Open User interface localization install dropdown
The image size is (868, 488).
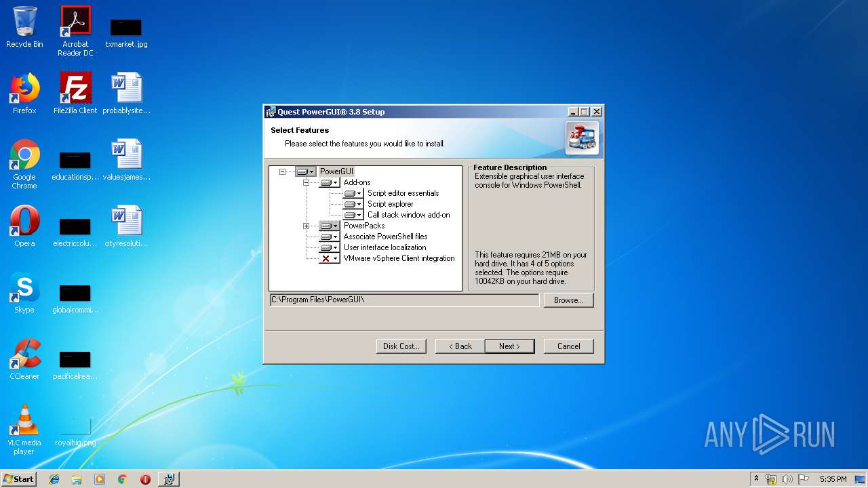click(x=330, y=247)
